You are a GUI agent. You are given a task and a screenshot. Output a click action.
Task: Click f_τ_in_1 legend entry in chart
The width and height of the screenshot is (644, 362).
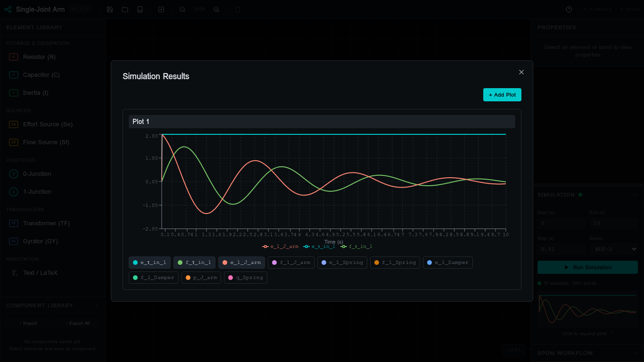pos(356,247)
